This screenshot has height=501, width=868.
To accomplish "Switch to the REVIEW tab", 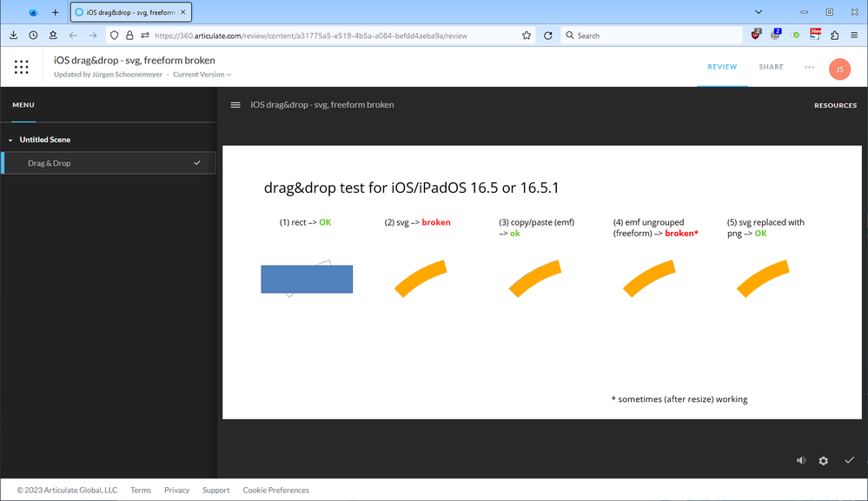I will pos(722,67).
